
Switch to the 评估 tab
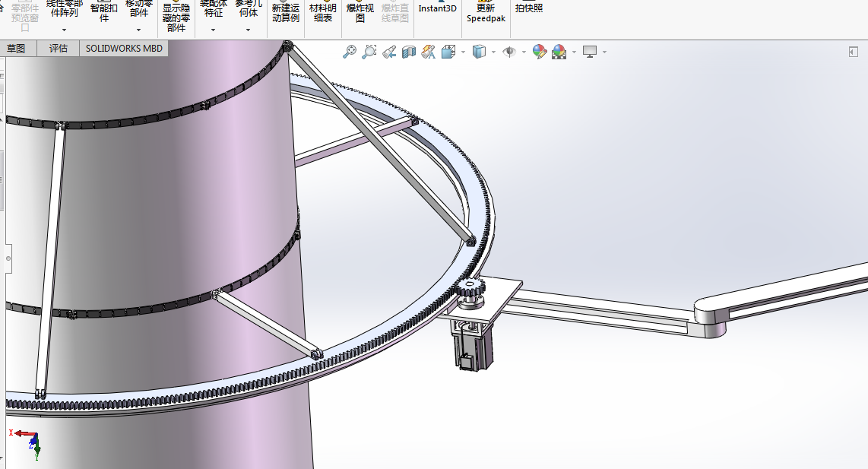coord(59,49)
